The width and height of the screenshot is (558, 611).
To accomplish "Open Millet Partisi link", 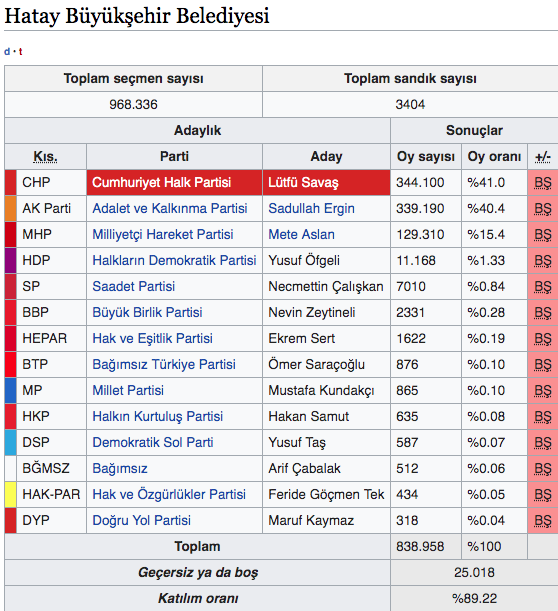I will coord(128,390).
